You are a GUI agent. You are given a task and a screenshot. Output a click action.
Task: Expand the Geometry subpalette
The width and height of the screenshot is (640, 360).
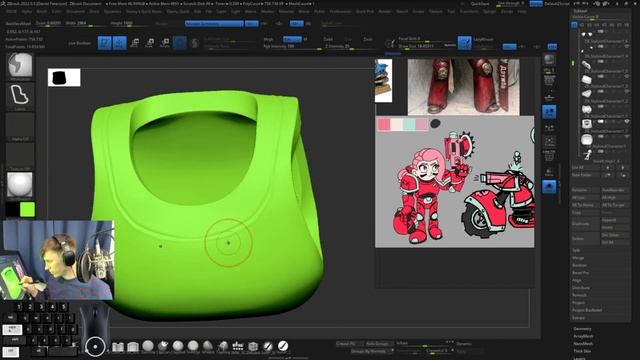point(582,329)
